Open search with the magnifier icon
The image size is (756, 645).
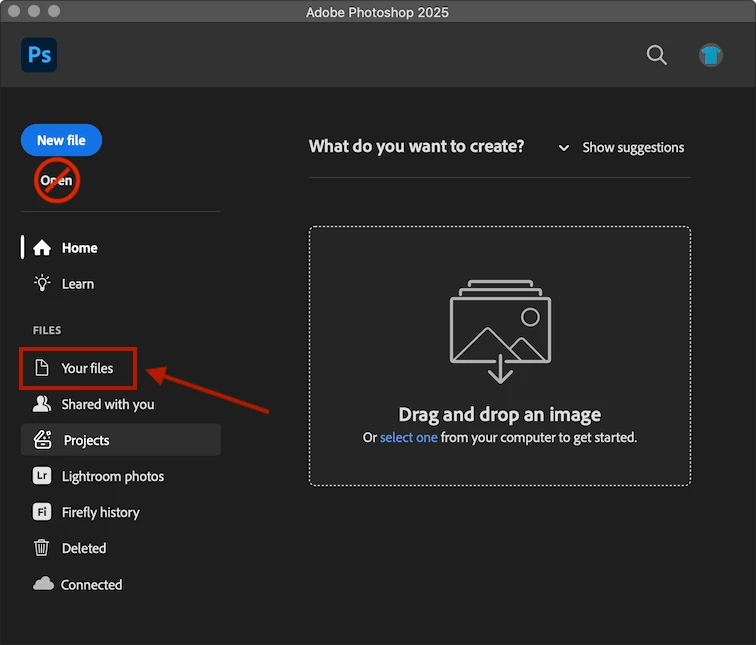click(x=656, y=55)
